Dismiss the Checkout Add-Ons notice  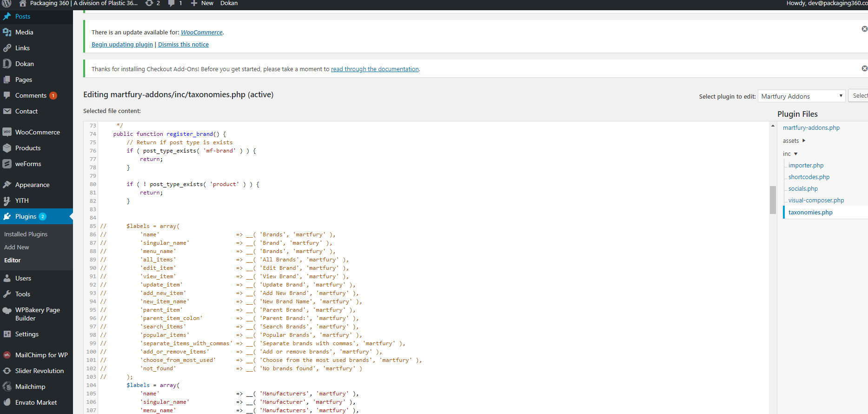pyautogui.click(x=864, y=68)
